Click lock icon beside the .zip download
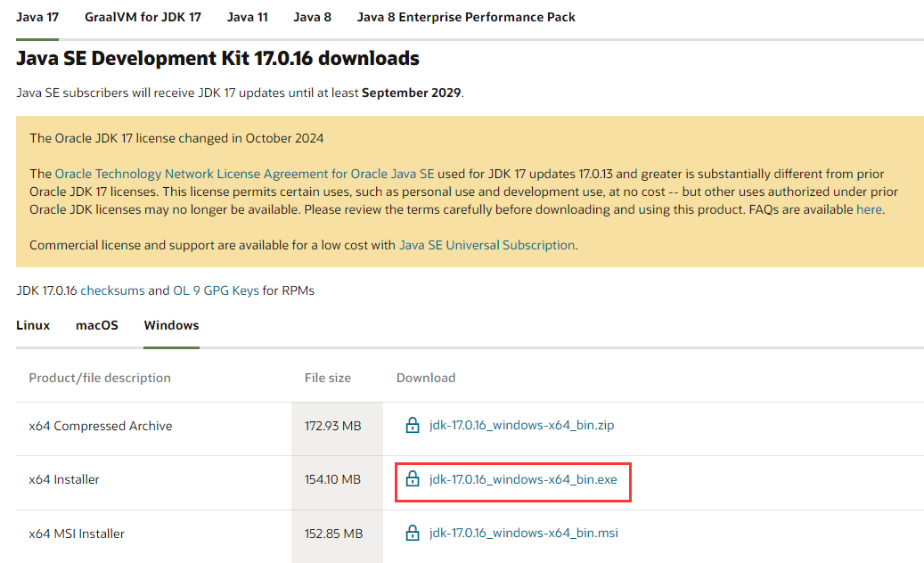924x563 pixels. click(x=413, y=425)
